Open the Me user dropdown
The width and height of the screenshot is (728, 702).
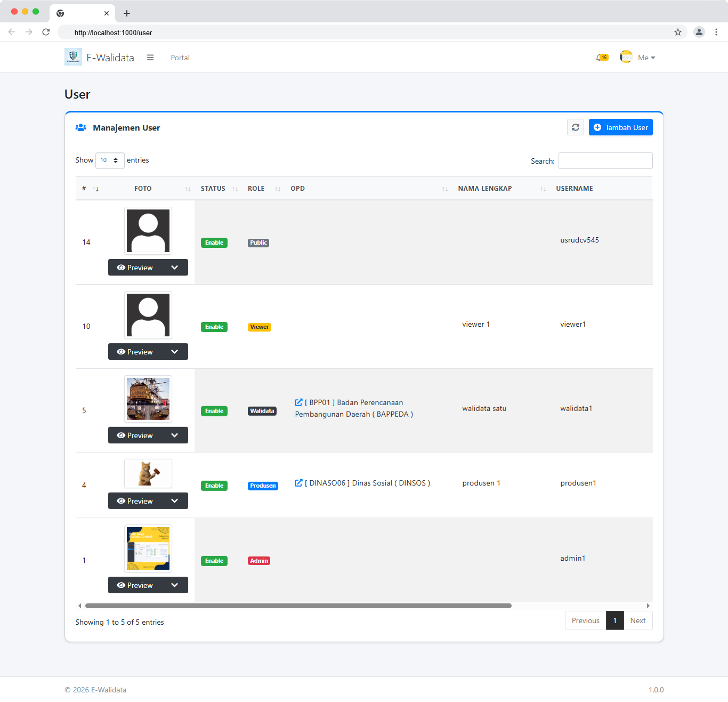click(645, 58)
